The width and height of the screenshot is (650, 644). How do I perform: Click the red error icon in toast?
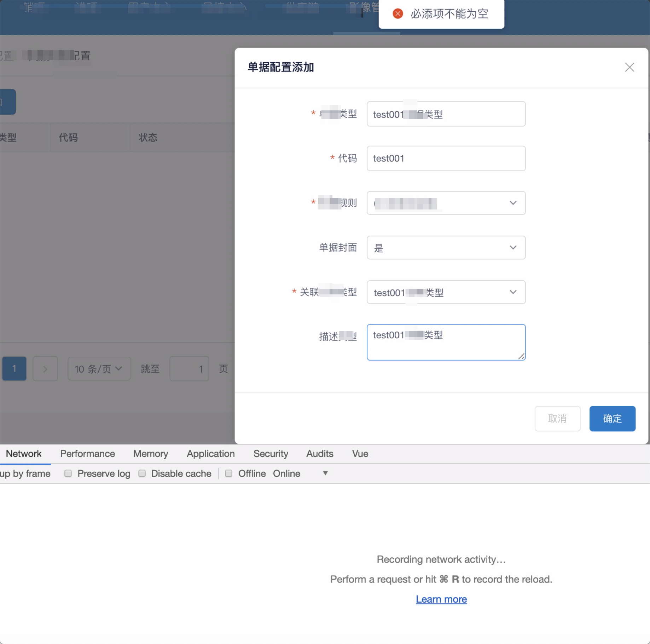click(x=398, y=13)
